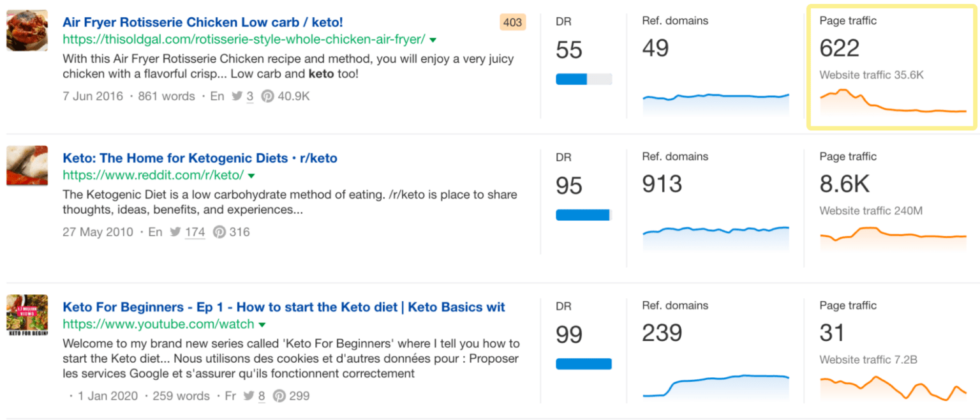The image size is (980, 420).
Task: Click the Pinterest icon on the r/keto result
Action: (220, 232)
